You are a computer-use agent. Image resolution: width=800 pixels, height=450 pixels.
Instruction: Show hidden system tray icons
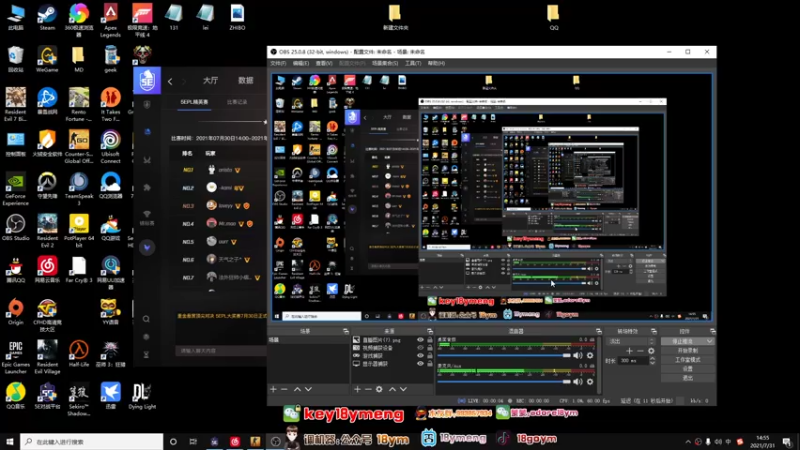[688, 442]
